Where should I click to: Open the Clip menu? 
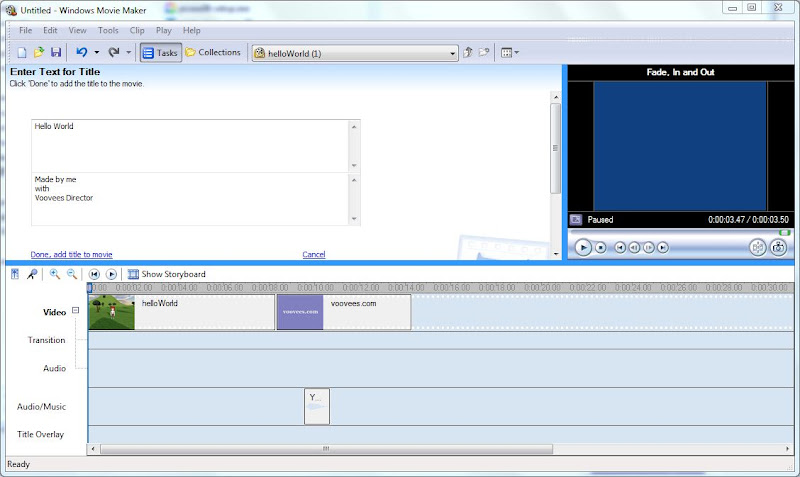click(x=137, y=31)
